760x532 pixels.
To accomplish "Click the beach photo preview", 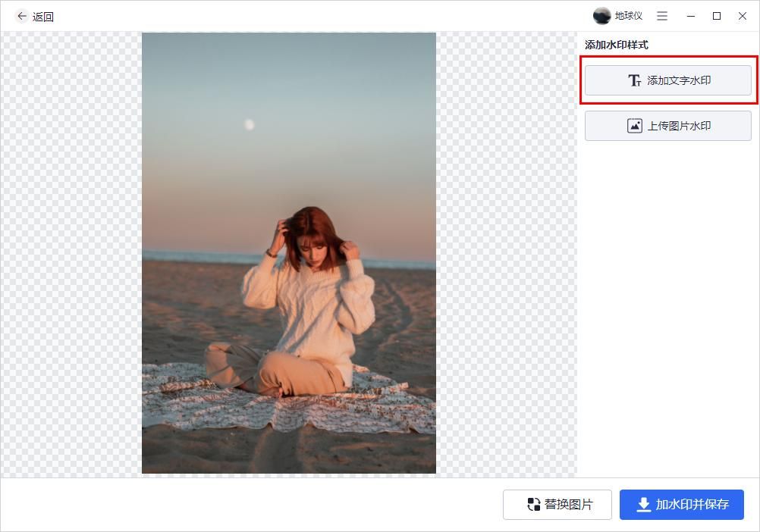I will pos(289,252).
